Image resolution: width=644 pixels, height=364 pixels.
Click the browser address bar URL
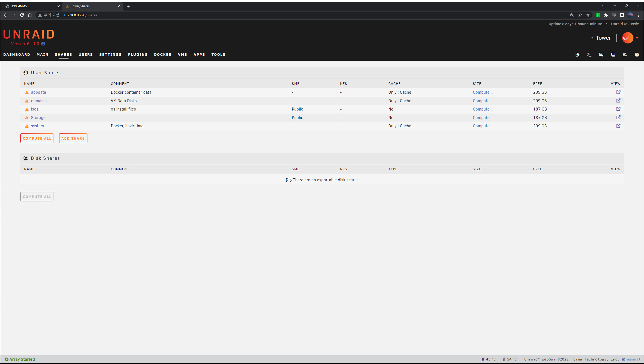click(x=80, y=15)
